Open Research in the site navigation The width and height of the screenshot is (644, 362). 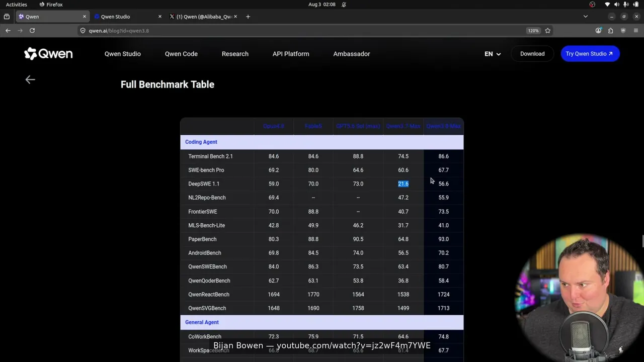(x=235, y=54)
